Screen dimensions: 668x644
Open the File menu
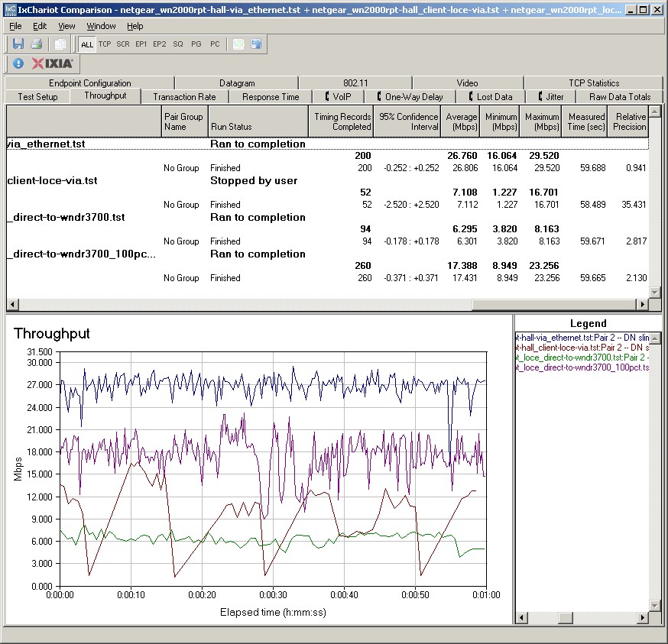tap(15, 26)
